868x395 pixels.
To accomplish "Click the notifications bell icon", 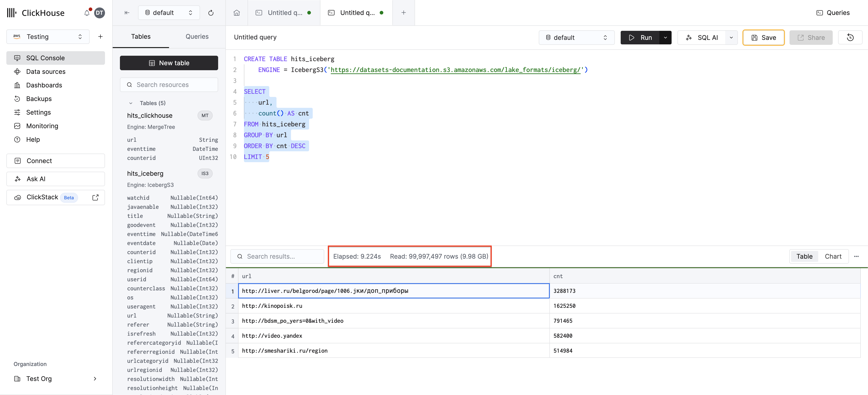I will coord(87,13).
